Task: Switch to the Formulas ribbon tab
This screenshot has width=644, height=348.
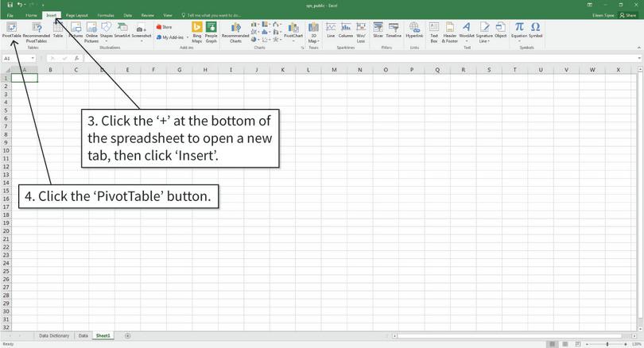Action: 106,15
